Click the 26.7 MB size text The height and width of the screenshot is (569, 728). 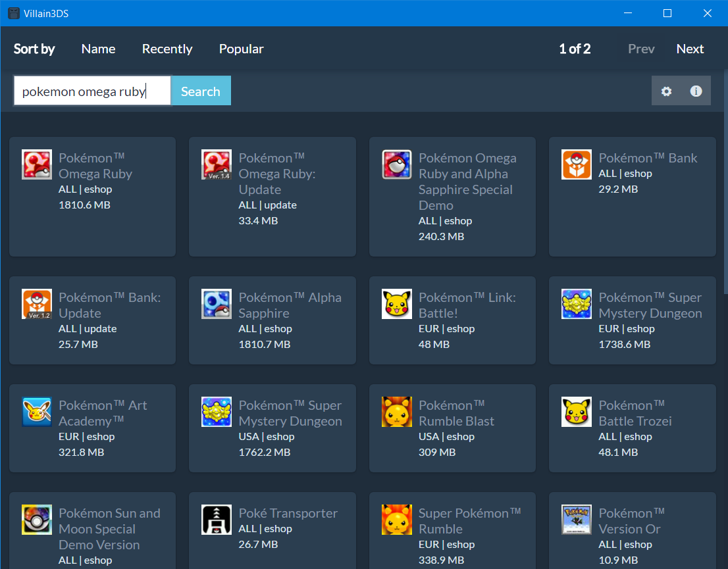point(258,544)
